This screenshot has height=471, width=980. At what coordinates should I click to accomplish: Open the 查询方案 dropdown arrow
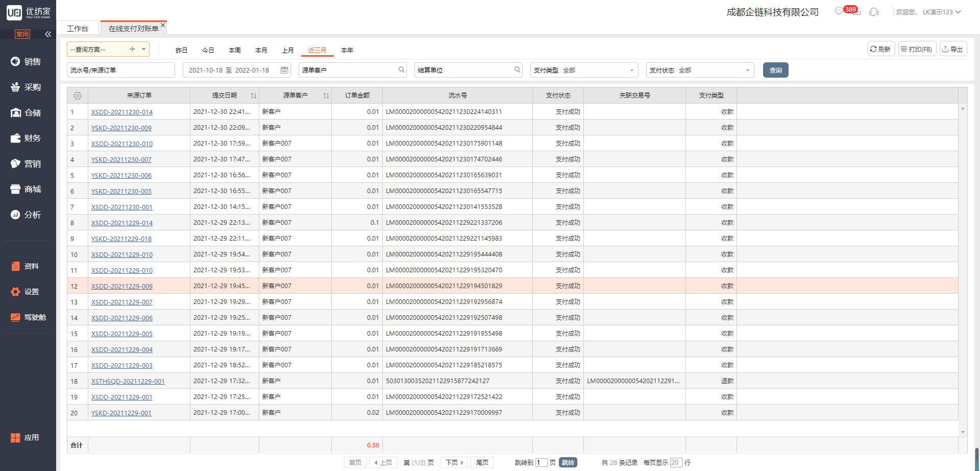(x=144, y=49)
